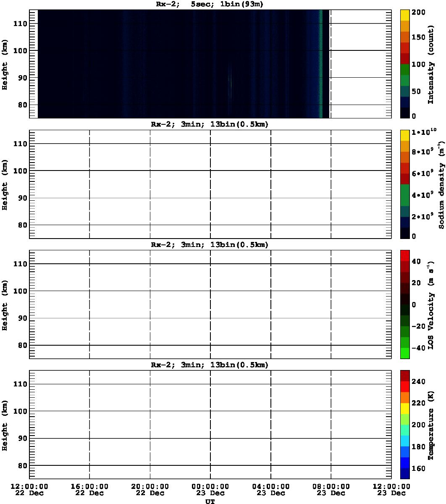Click the '12:00:00 22 Dec' time axis label
446x504 pixels.
(x=29, y=490)
